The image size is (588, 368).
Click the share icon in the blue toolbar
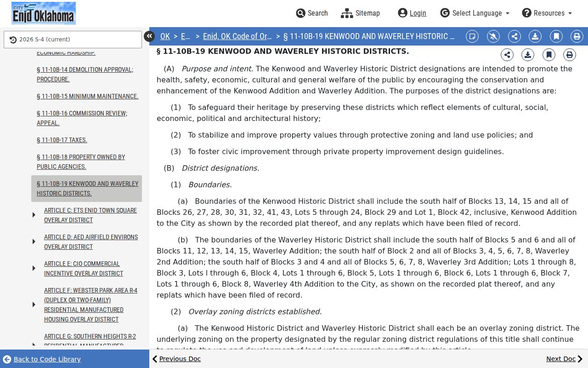pyautogui.click(x=514, y=36)
